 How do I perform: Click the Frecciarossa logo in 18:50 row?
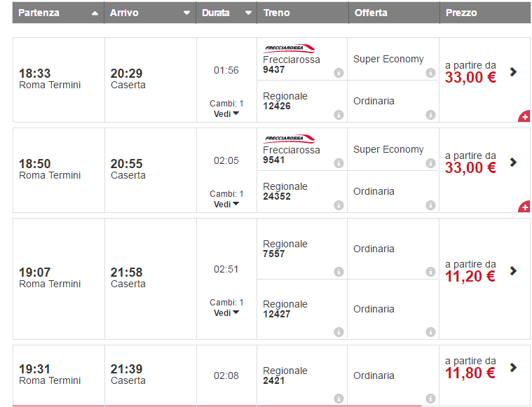point(289,139)
